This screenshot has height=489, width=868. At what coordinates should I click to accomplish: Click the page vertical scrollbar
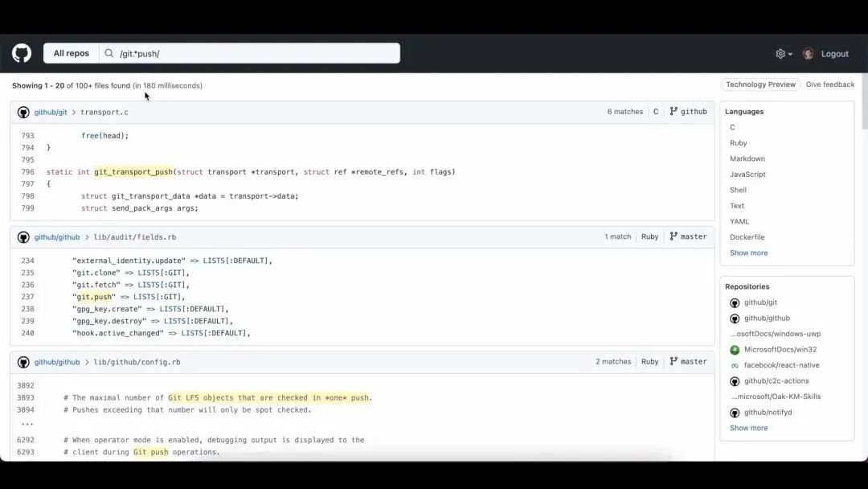[x=865, y=101]
